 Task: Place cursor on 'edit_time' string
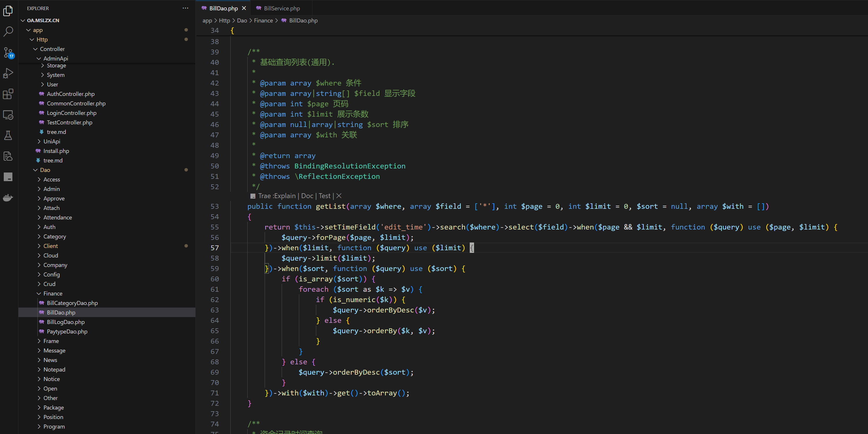pos(403,227)
